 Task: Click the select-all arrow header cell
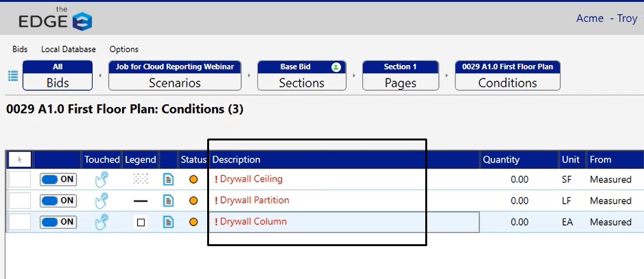coord(19,159)
